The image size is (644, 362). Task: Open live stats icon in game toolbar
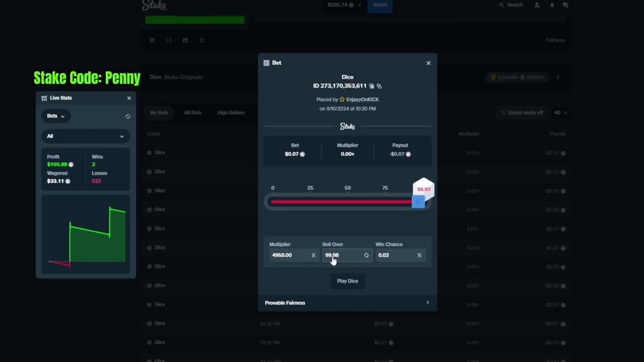[185, 40]
